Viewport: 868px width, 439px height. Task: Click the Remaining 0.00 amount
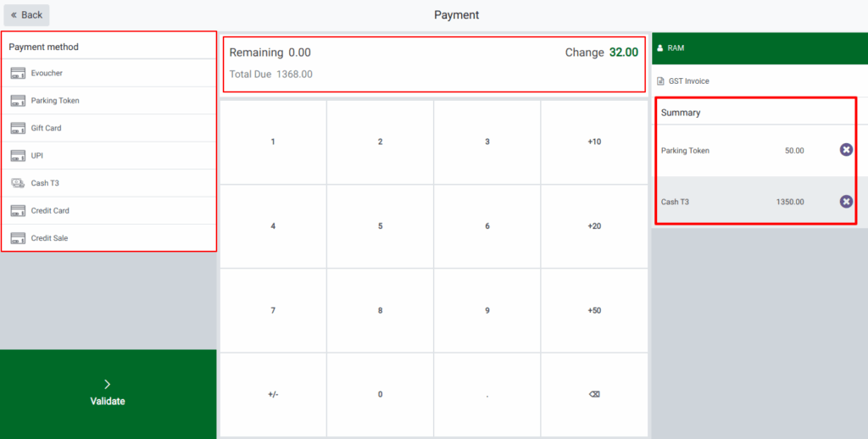[270, 53]
